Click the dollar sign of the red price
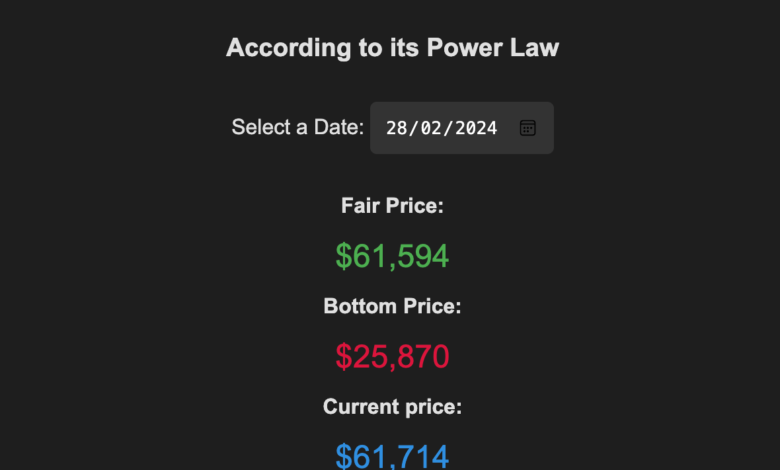Screen dimensions: 780x470 point(344,357)
